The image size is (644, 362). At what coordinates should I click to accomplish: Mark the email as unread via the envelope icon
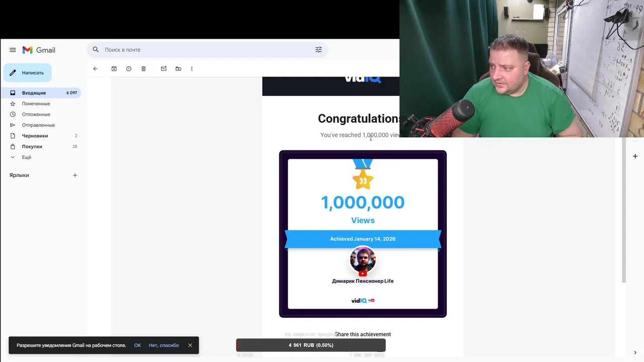click(164, 69)
